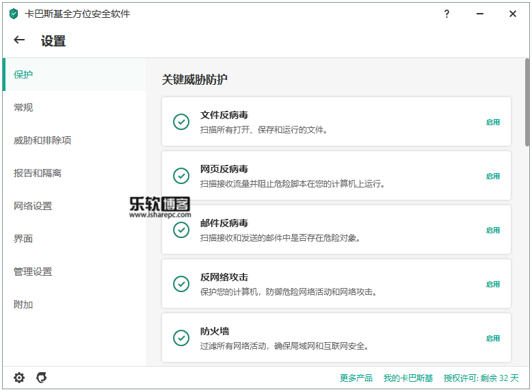Switch to 威胁和排除项 section

pyautogui.click(x=42, y=140)
